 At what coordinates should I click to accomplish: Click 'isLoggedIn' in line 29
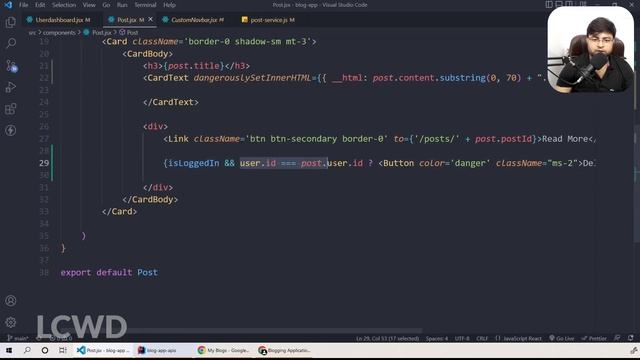[x=193, y=163]
